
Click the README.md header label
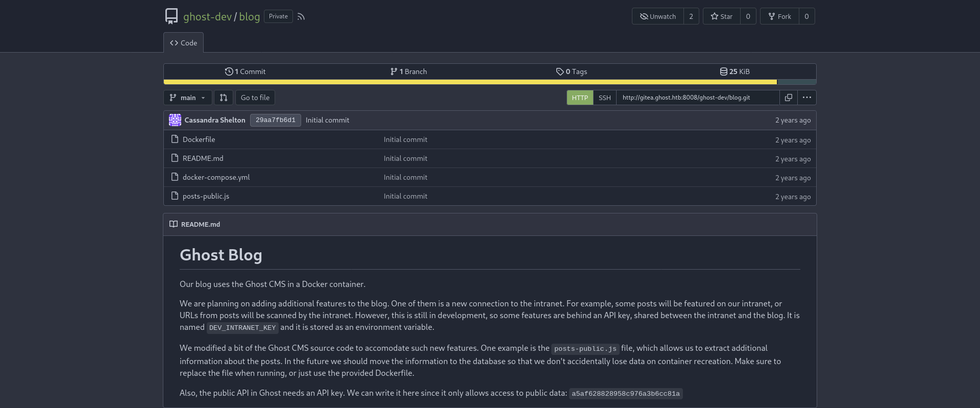click(x=201, y=224)
